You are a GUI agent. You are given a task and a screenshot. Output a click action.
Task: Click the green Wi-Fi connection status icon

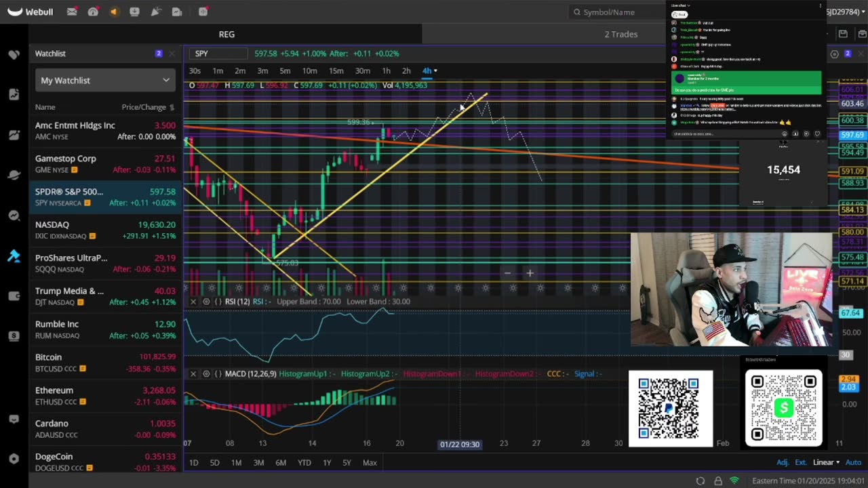pos(734,481)
